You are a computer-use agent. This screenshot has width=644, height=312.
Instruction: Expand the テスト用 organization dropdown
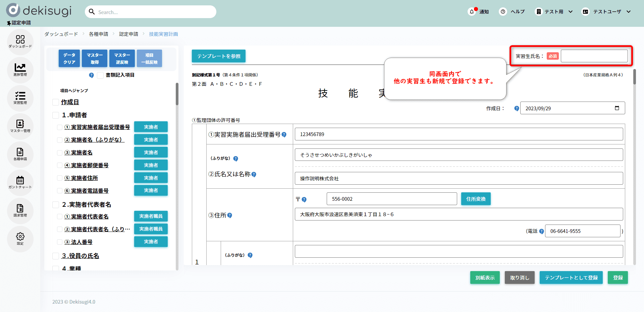coord(570,12)
